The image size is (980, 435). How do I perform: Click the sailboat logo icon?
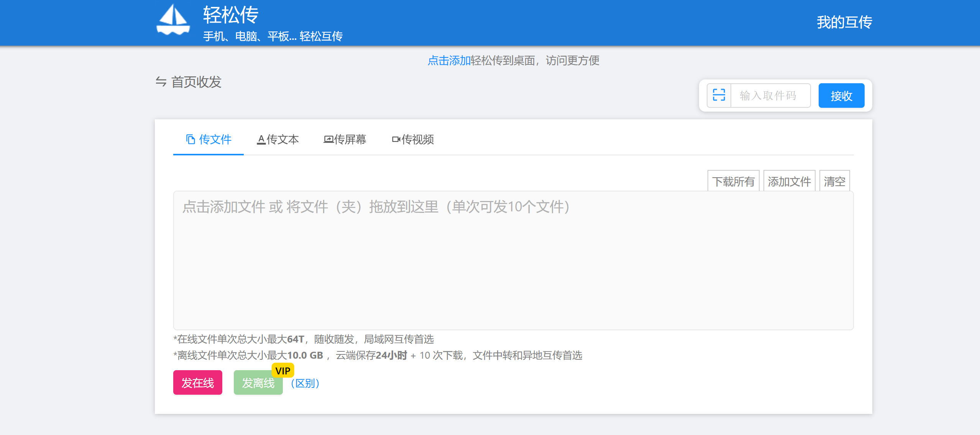click(173, 20)
